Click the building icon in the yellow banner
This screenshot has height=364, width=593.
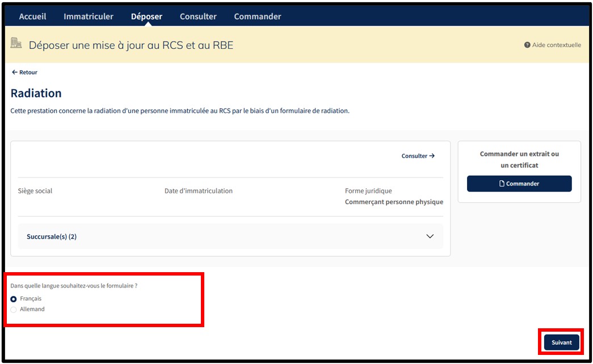pyautogui.click(x=16, y=44)
